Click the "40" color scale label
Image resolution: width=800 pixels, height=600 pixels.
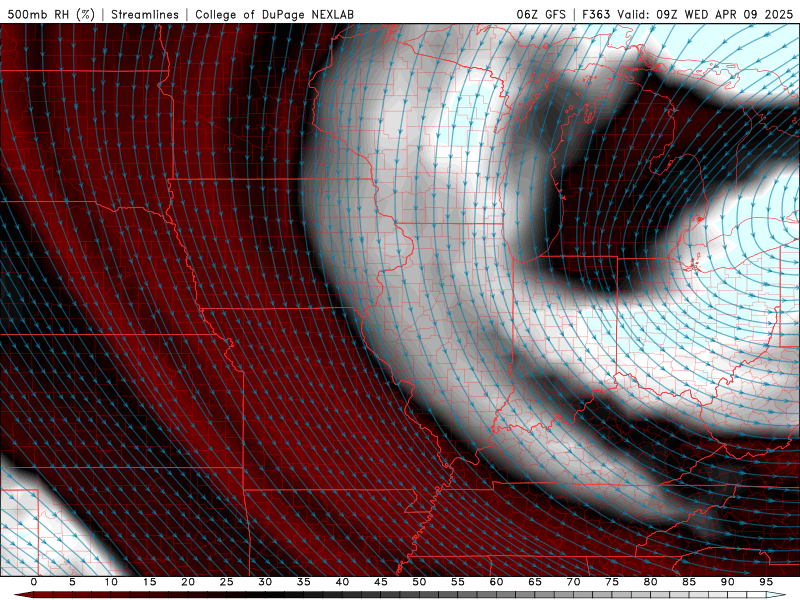[x=342, y=582]
